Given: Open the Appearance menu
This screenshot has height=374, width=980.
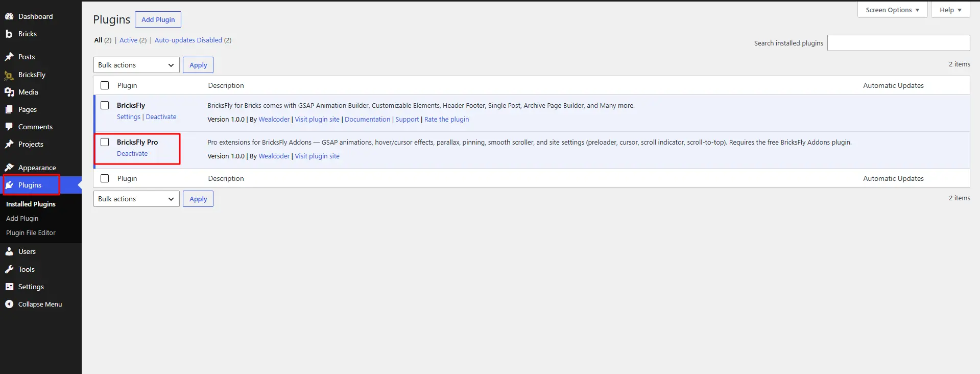Looking at the screenshot, I should [x=37, y=168].
